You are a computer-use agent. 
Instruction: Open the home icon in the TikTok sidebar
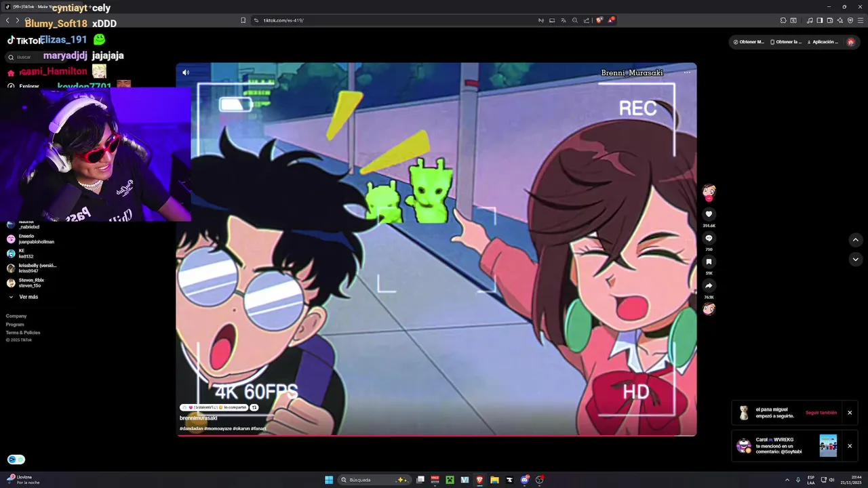click(11, 73)
